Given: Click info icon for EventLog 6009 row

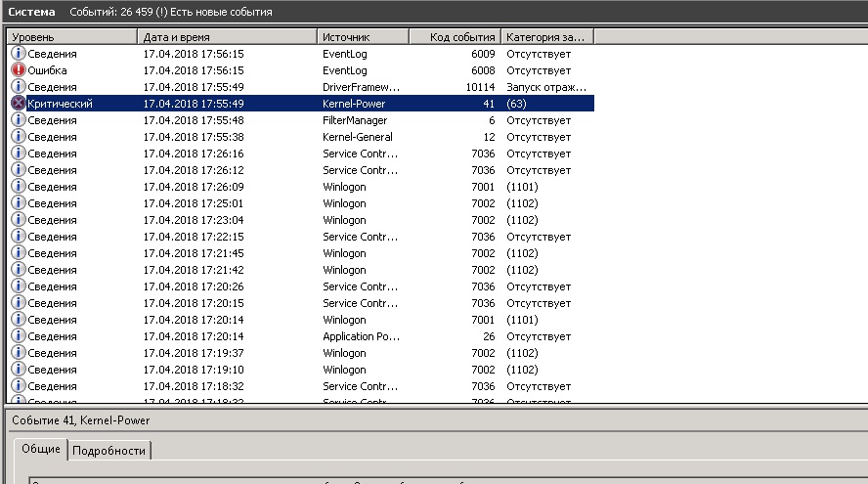Looking at the screenshot, I should [x=19, y=53].
